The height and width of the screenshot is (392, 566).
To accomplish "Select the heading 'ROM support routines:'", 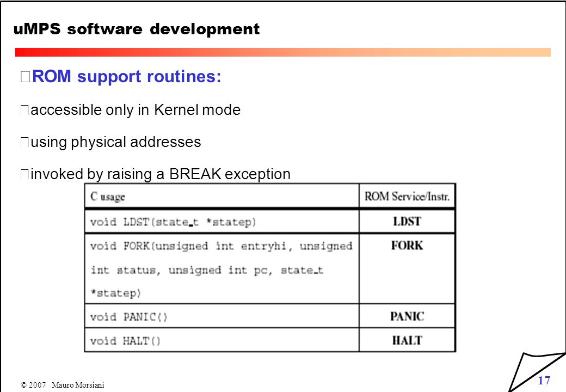I will click(x=127, y=77).
